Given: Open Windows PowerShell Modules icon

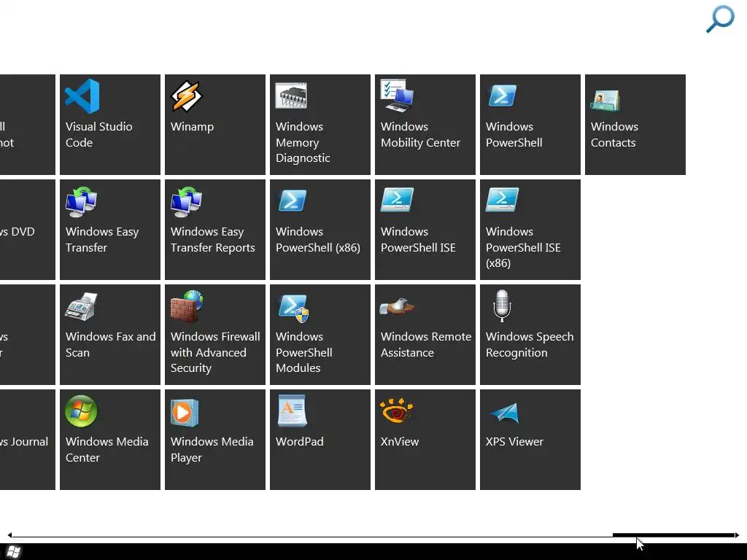Looking at the screenshot, I should (x=293, y=308).
